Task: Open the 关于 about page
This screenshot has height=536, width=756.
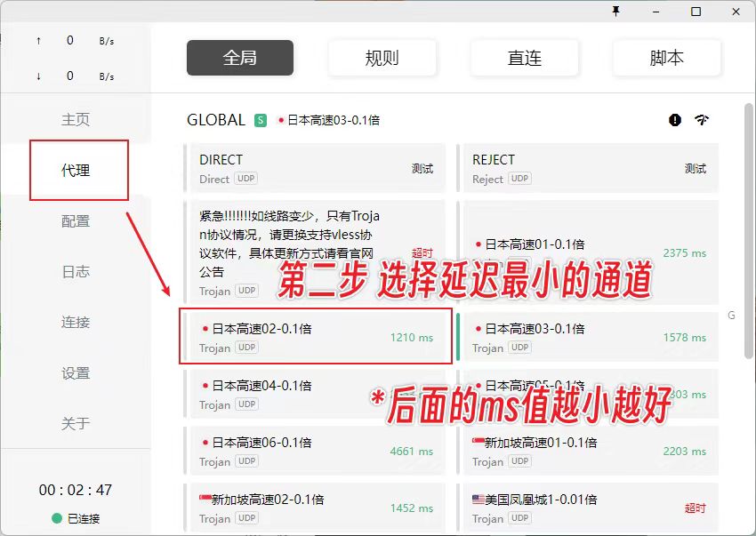Action: coord(76,424)
